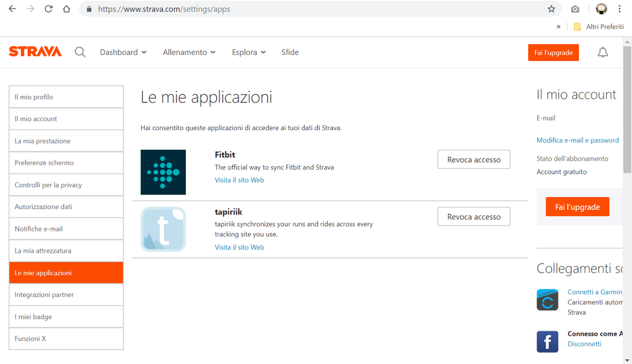The height and width of the screenshot is (364, 632).
Task: Expand the Dashboard dropdown menu
Action: click(x=123, y=52)
